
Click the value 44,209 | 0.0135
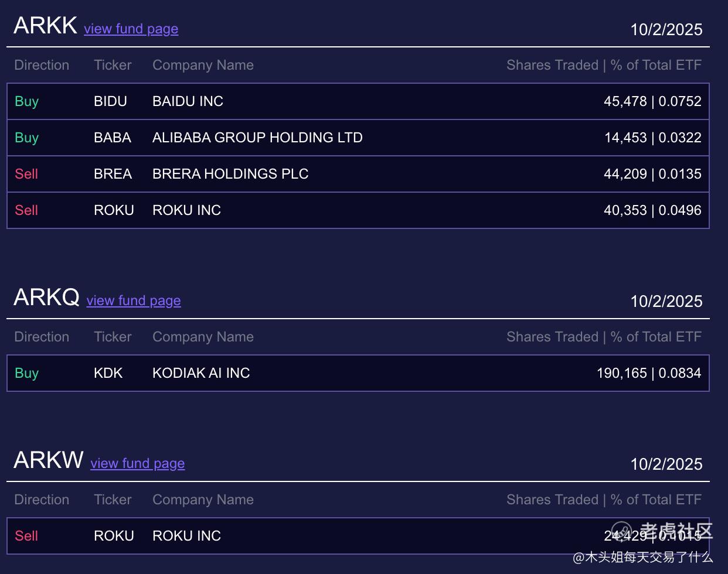tap(652, 174)
